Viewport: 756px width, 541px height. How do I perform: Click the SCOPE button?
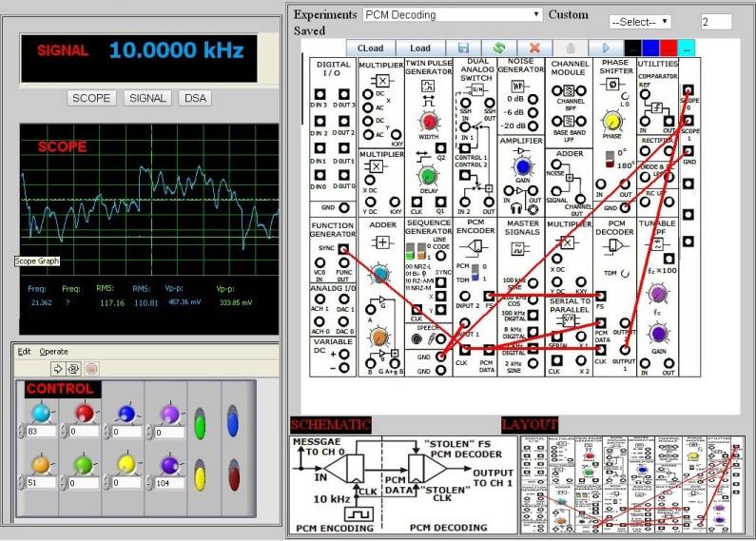tap(91, 98)
